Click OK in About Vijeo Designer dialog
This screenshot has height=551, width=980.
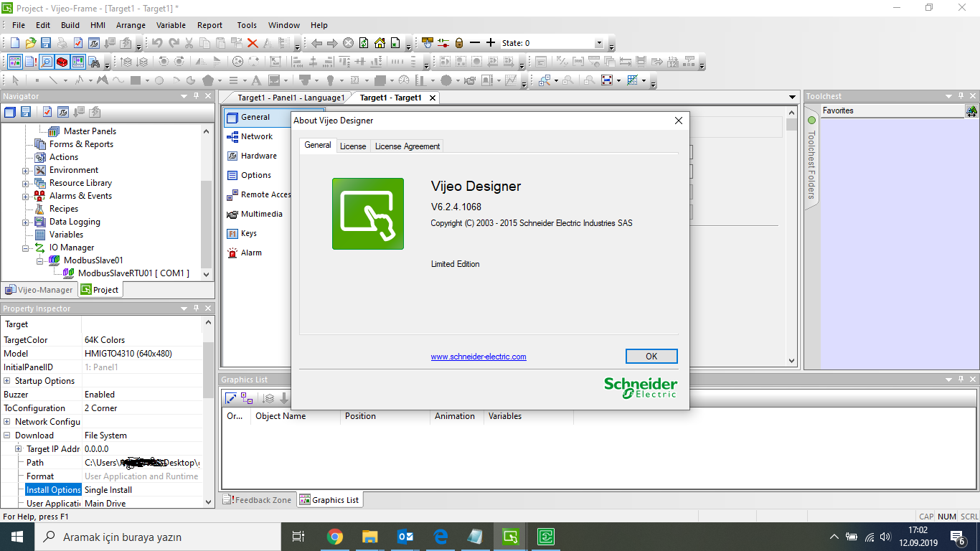[x=651, y=356]
